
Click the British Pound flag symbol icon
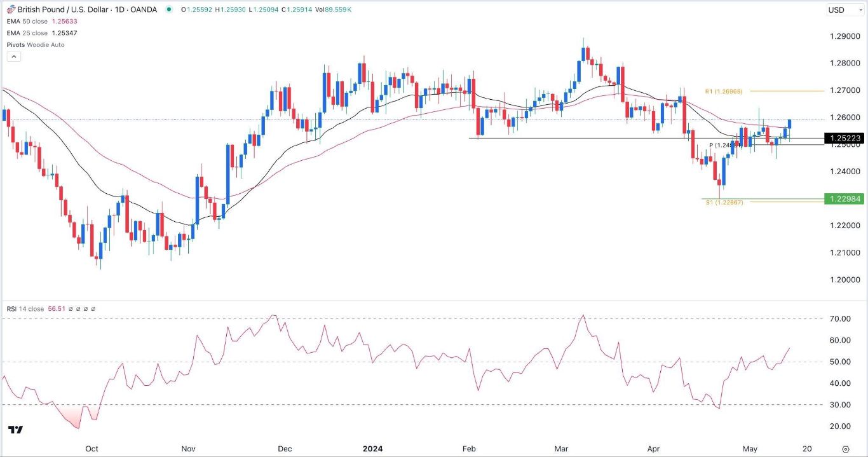10,10
